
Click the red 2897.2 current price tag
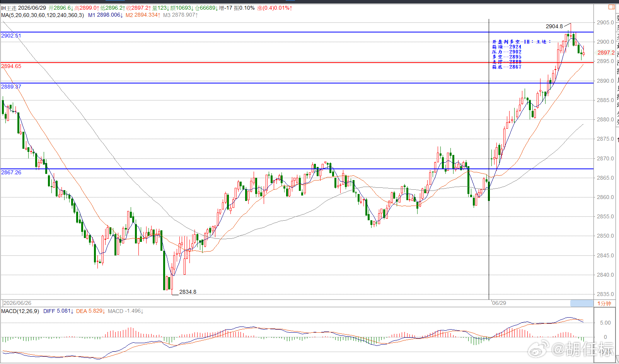606,53
